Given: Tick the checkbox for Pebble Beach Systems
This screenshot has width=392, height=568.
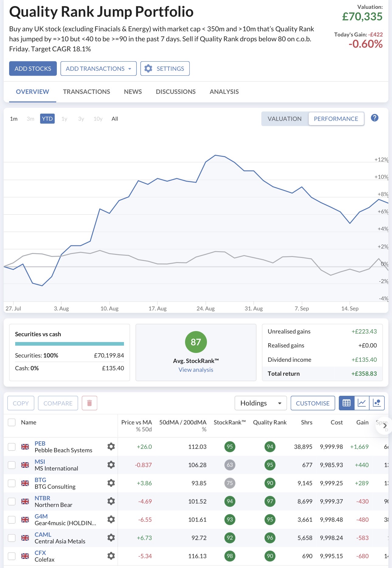Looking at the screenshot, I should click(x=12, y=447).
